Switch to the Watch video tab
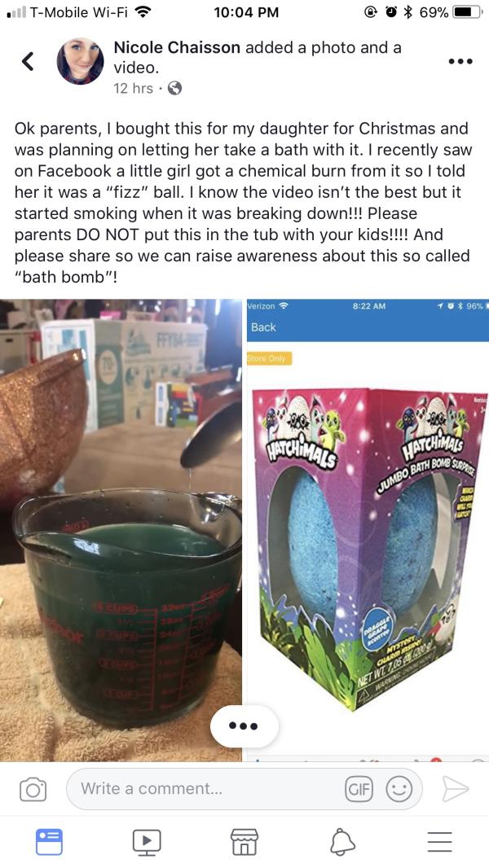 coord(147,841)
